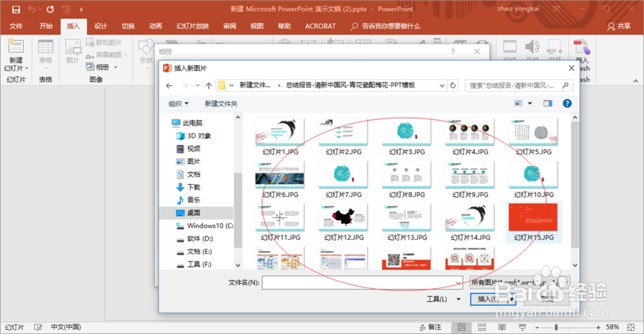
Task: Click the 共享 share button
Action: [619, 26]
